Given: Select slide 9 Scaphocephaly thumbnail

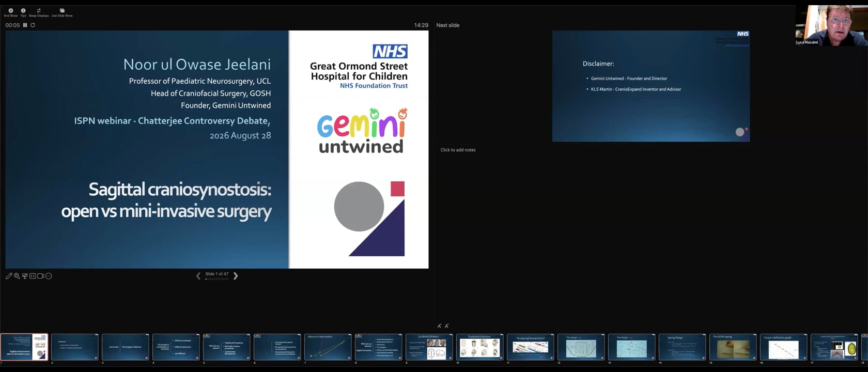Looking at the screenshot, I should (x=429, y=347).
